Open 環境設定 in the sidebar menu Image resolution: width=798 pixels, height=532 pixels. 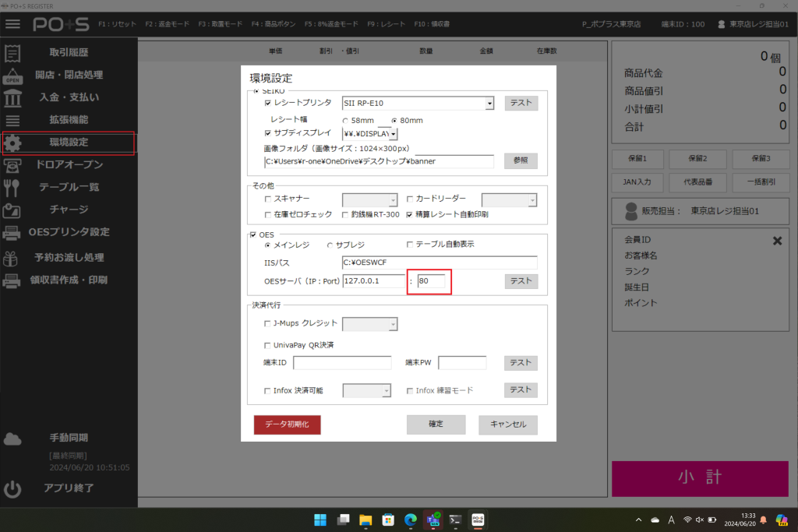(69, 143)
